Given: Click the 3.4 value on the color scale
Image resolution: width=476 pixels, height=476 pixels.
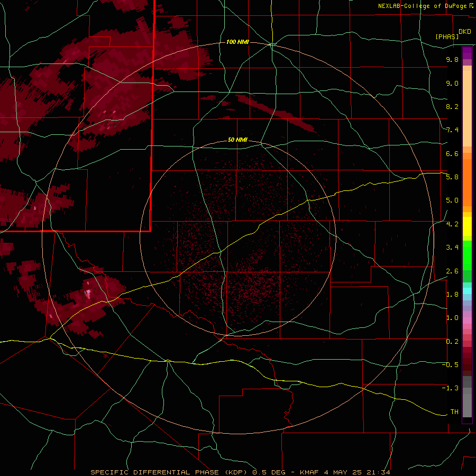Looking at the screenshot, I should [x=452, y=248].
